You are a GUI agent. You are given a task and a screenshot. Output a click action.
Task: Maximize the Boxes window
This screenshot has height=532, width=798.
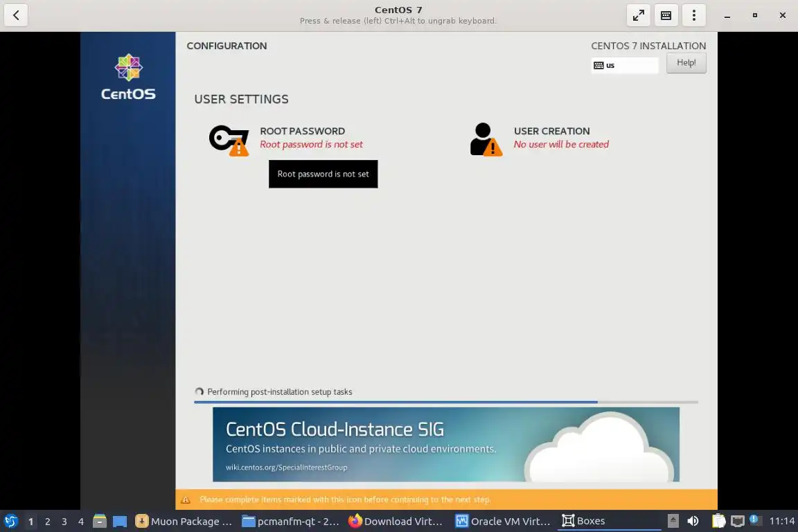pos(755,15)
